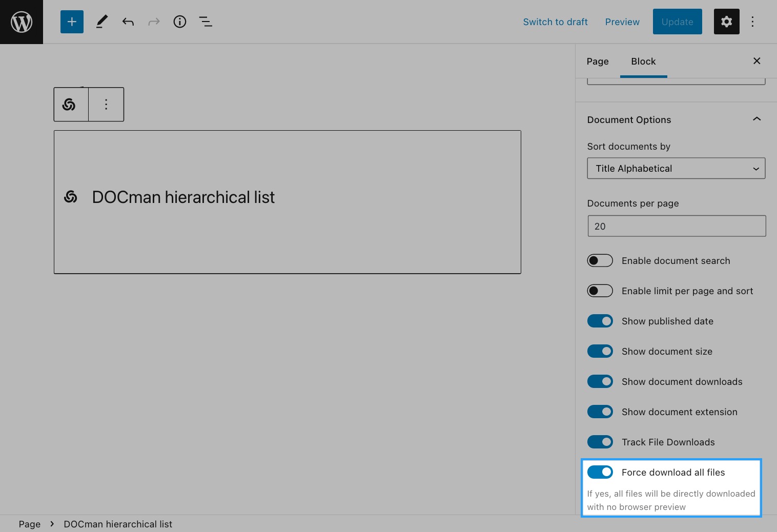777x532 pixels.
Task: Turn off Show document downloads
Action: 600,381
